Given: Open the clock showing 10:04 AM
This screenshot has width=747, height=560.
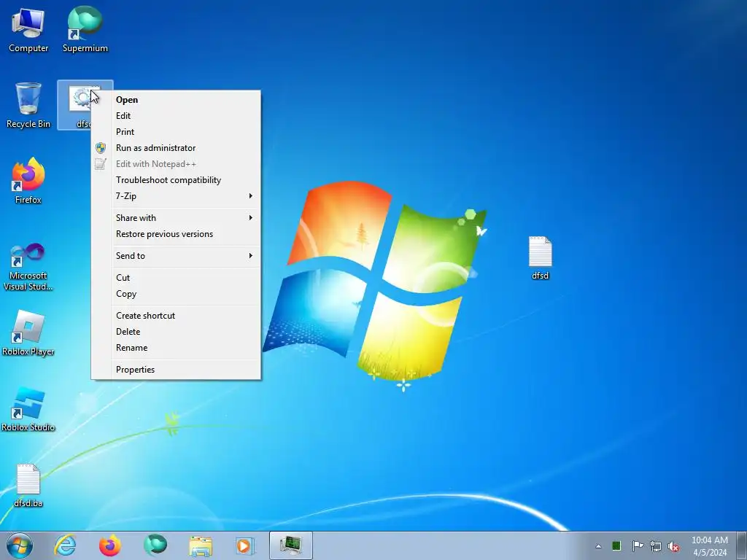Looking at the screenshot, I should point(710,546).
